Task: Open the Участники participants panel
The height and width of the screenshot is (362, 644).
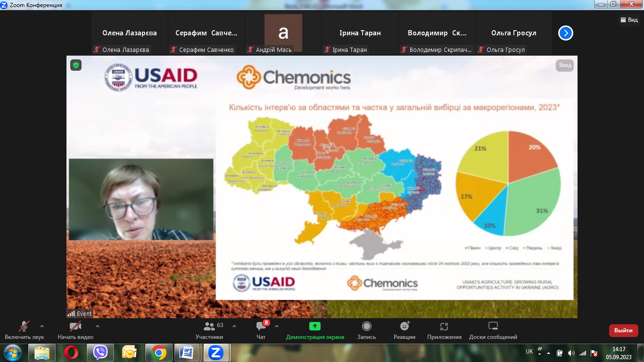Action: 209,330
